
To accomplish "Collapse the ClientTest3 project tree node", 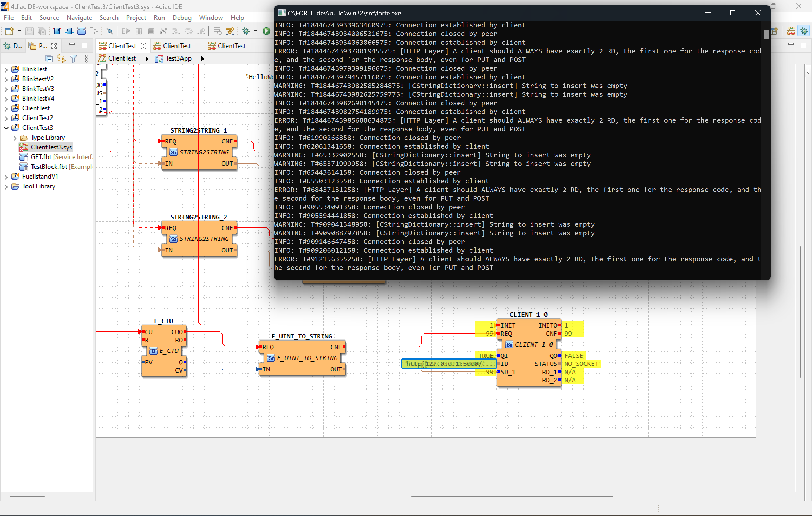I will click(x=6, y=128).
